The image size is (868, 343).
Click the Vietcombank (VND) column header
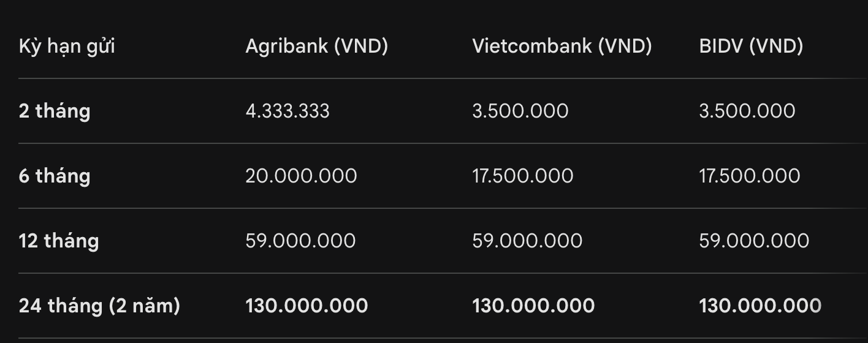click(x=562, y=46)
